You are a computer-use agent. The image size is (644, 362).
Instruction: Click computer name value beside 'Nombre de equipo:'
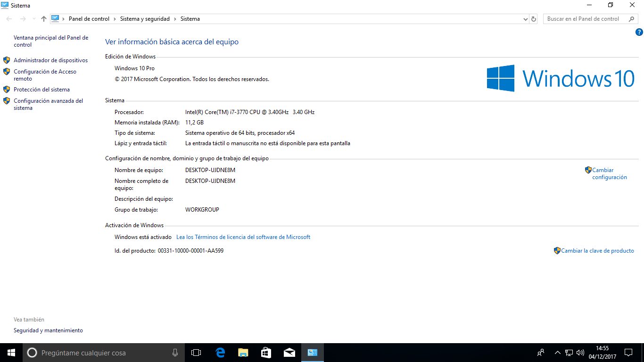pyautogui.click(x=210, y=170)
